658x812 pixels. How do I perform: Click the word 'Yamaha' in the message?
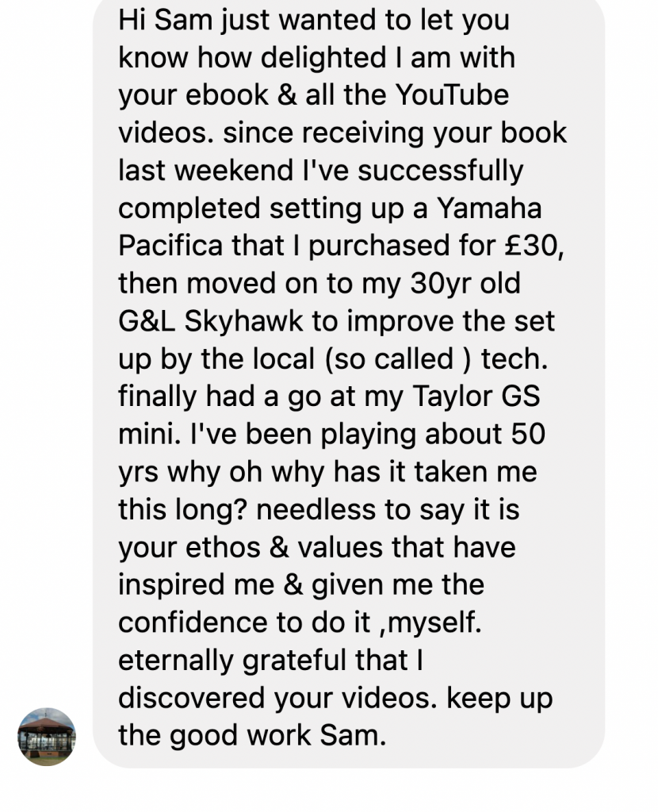pyautogui.click(x=489, y=209)
